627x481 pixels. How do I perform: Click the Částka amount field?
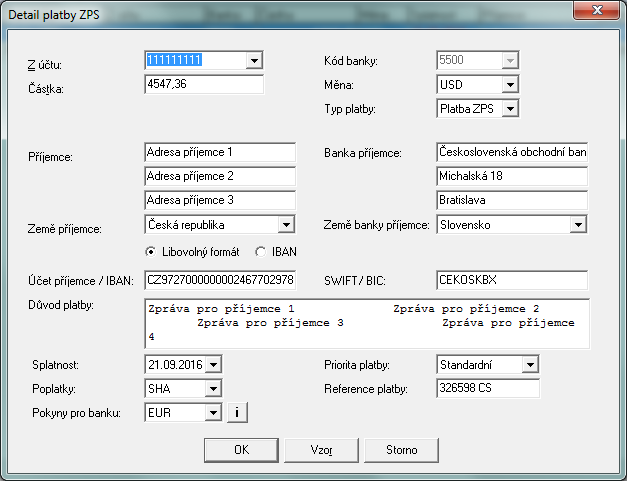coord(204,85)
